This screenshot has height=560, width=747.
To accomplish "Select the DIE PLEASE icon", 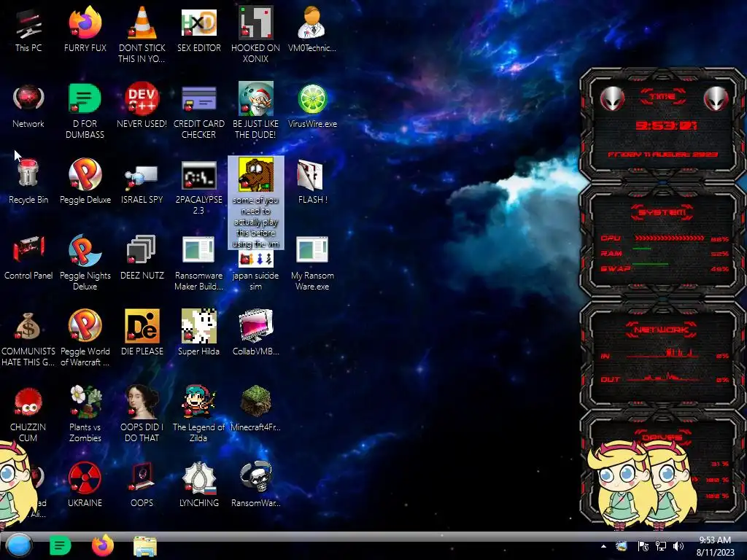I will pos(142,326).
